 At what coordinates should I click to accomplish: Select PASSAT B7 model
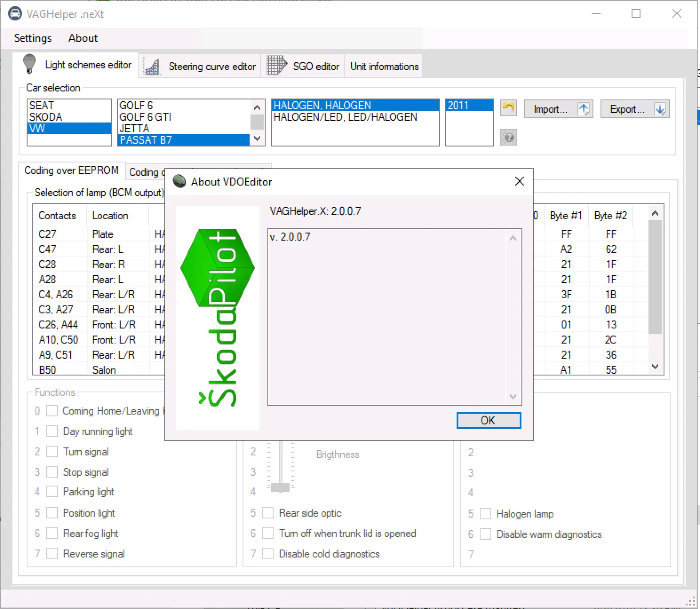184,140
